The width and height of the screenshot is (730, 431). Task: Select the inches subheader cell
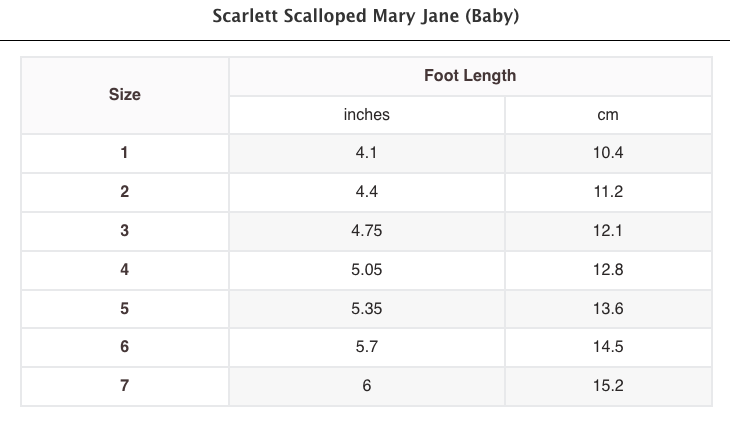pyautogui.click(x=366, y=115)
